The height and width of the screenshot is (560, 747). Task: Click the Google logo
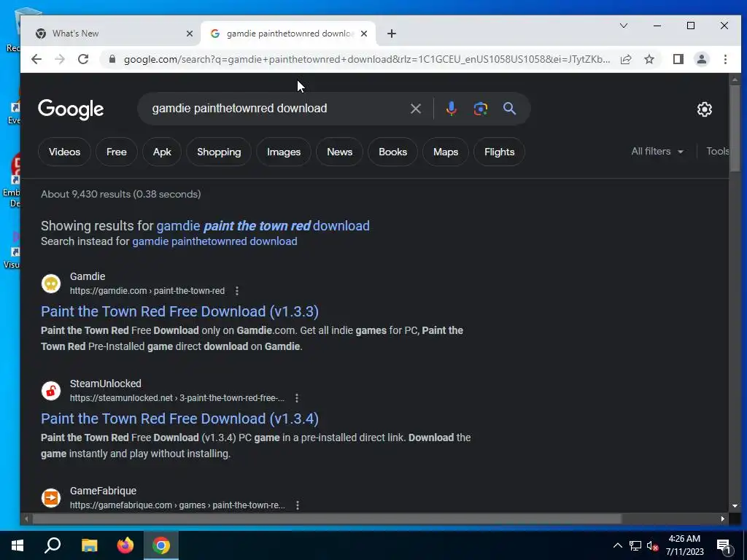click(71, 109)
